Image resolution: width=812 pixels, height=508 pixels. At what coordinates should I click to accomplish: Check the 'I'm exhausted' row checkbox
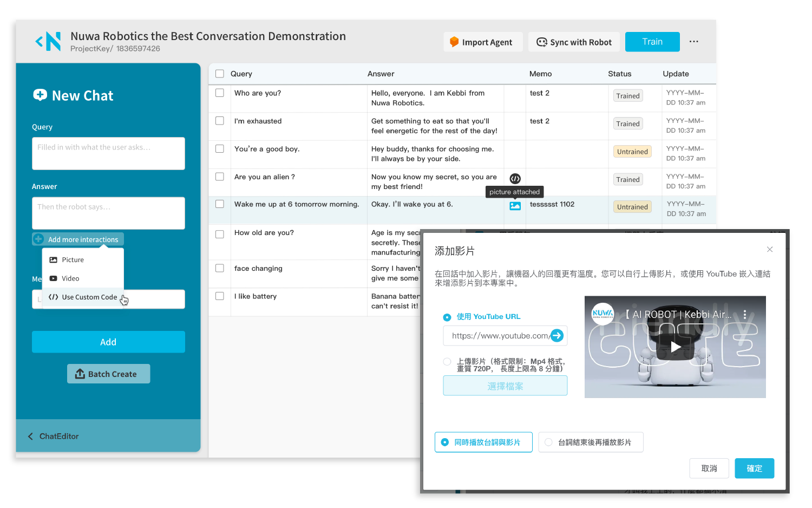220,121
